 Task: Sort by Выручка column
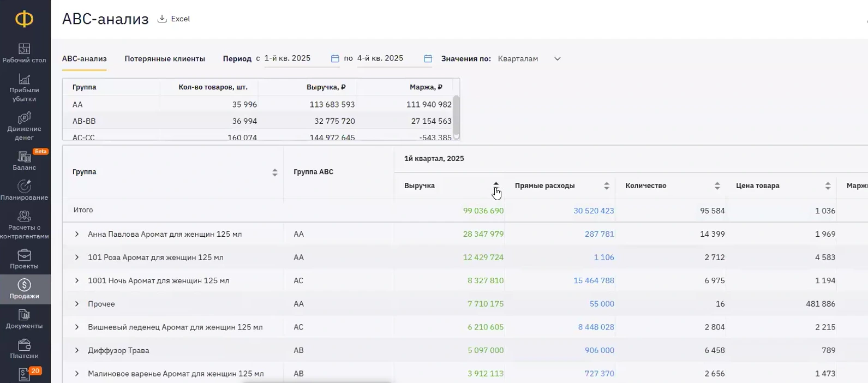[x=495, y=186]
